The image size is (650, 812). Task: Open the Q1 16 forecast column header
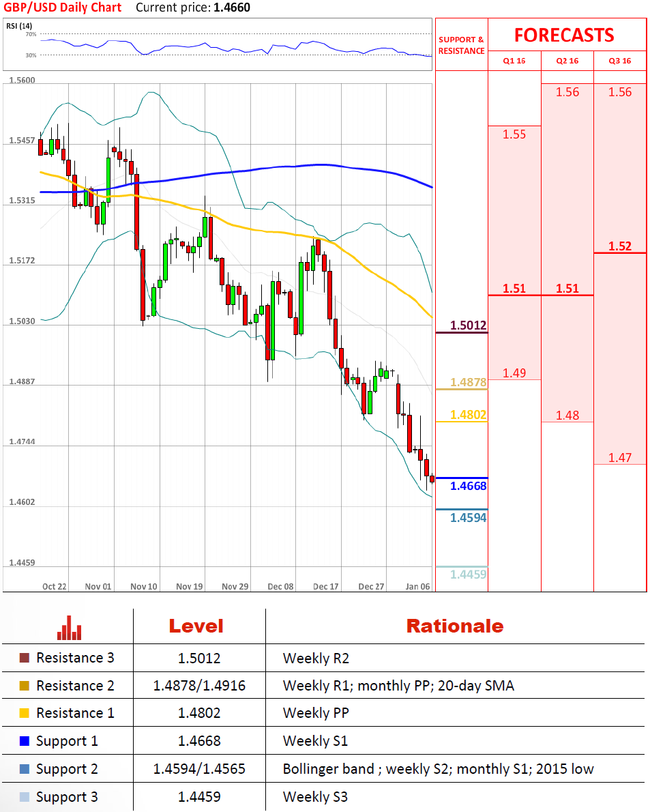coord(514,61)
